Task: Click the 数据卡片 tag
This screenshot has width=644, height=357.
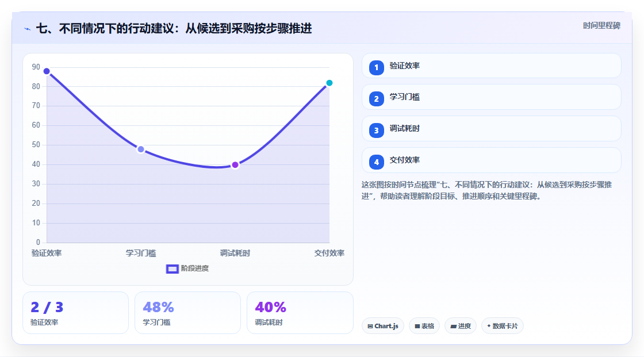Action: point(503,326)
